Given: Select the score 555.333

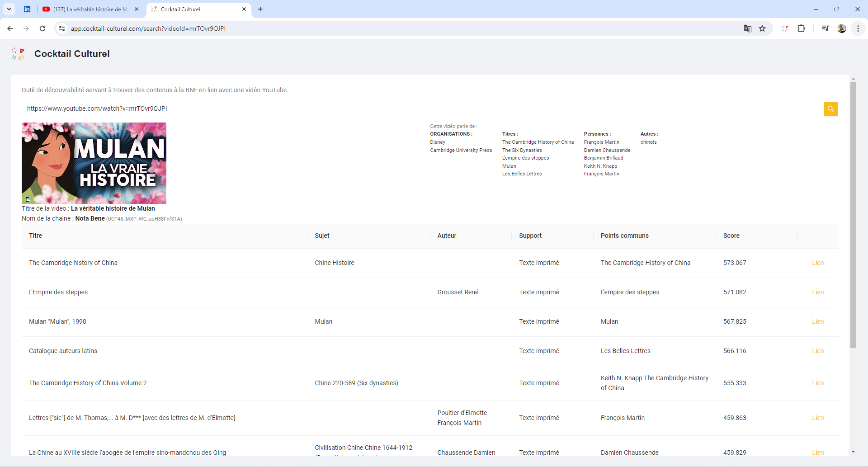Looking at the screenshot, I should (x=735, y=383).
